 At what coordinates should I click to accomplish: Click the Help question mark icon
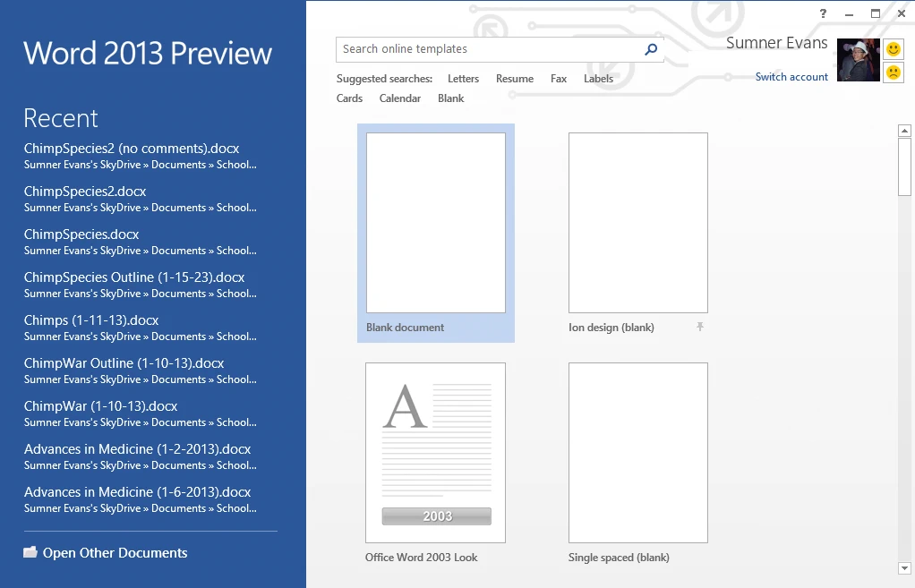[823, 13]
